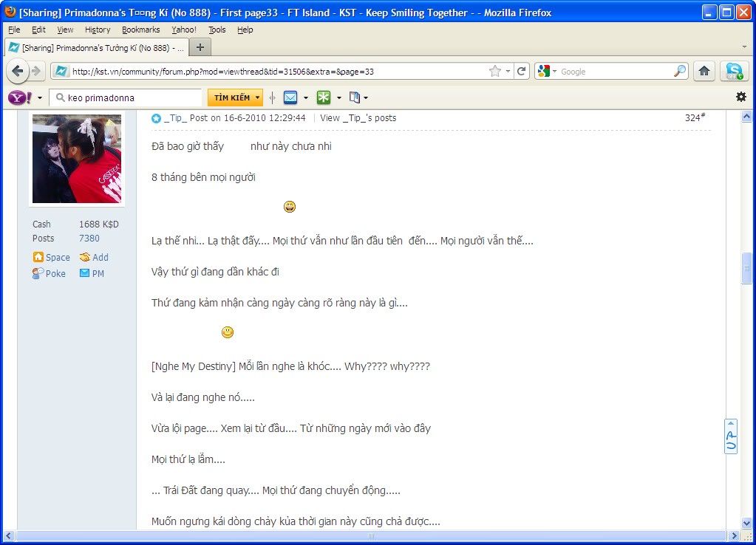Click the PM envelope icon
Image resolution: width=756 pixels, height=545 pixels.
tap(84, 273)
